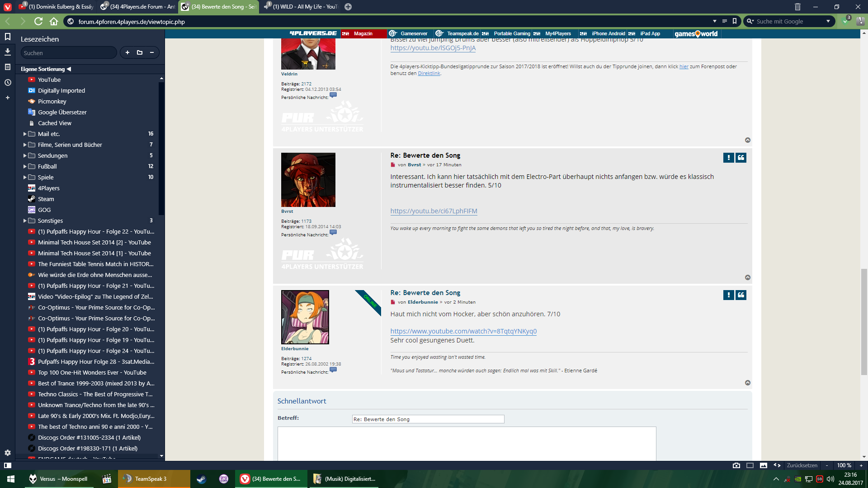Bookmark this page from address bar

click(735, 21)
